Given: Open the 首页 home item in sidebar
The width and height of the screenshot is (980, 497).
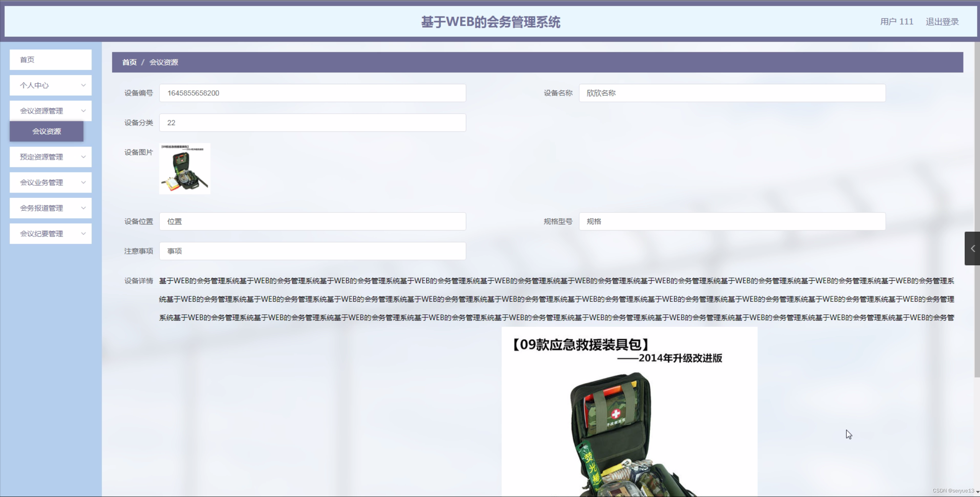Looking at the screenshot, I should coord(50,59).
